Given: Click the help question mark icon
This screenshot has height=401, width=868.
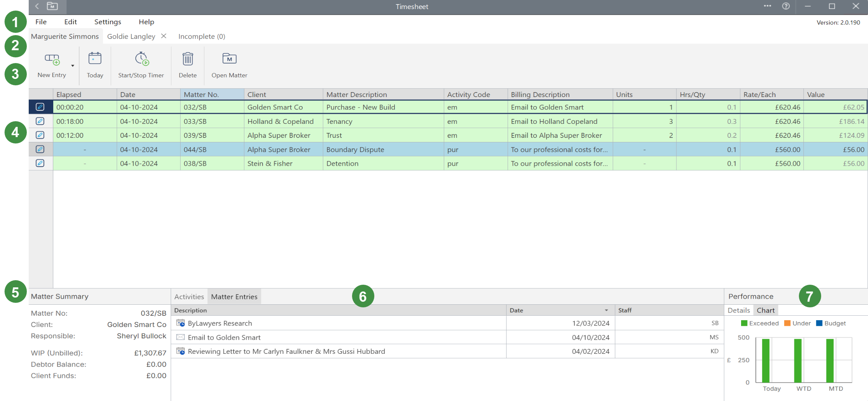Looking at the screenshot, I should point(786,6).
